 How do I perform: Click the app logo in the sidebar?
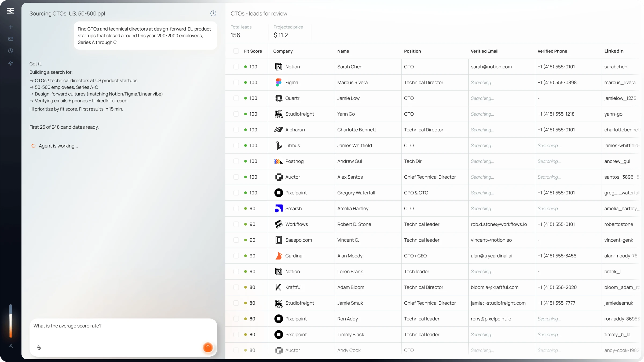[x=11, y=11]
